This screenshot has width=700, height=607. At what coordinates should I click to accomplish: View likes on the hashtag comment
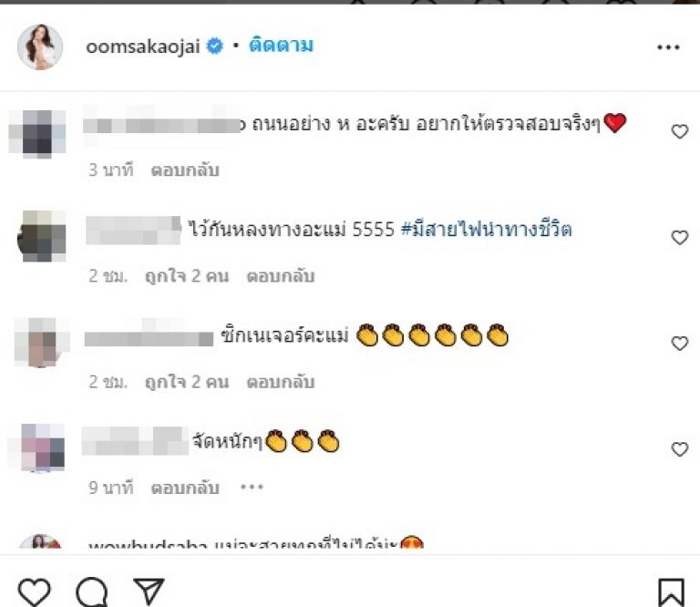point(187,276)
